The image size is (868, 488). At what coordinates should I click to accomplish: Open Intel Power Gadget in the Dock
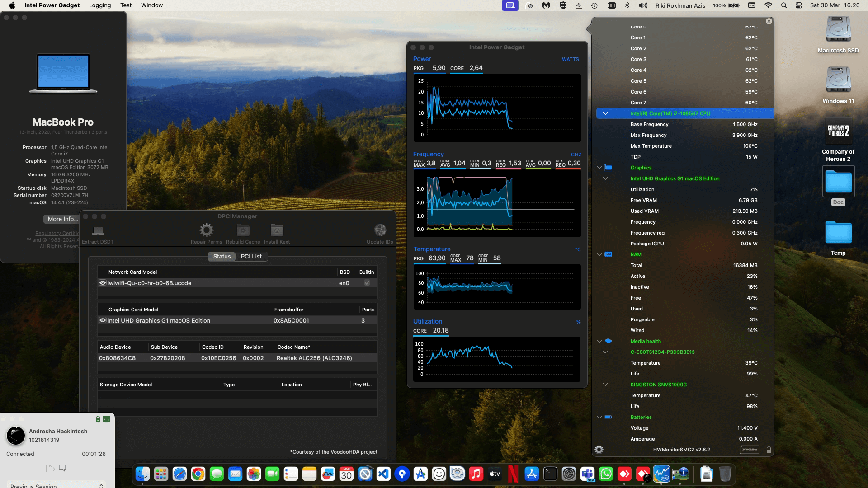[x=661, y=474]
